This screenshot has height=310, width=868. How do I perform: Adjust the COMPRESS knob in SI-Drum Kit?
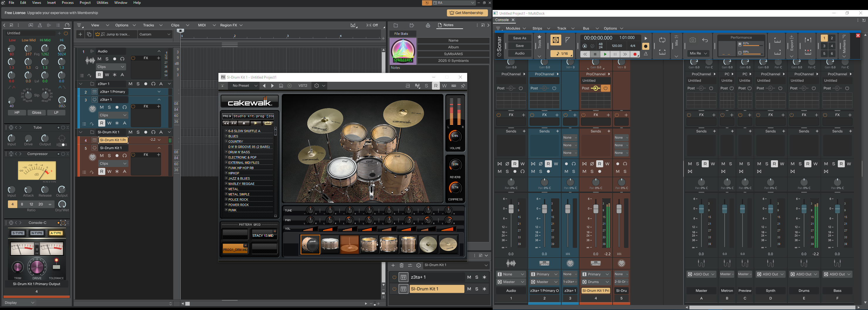point(455,188)
